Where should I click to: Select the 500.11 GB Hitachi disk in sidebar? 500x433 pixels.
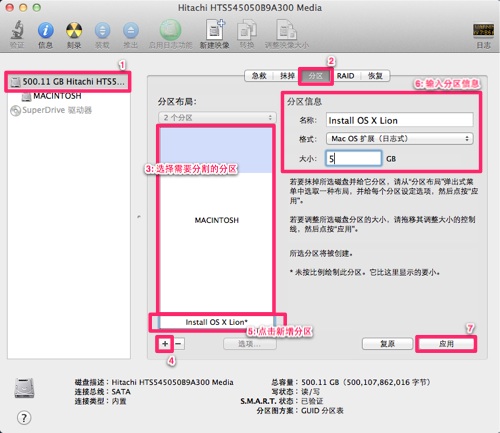[x=68, y=82]
